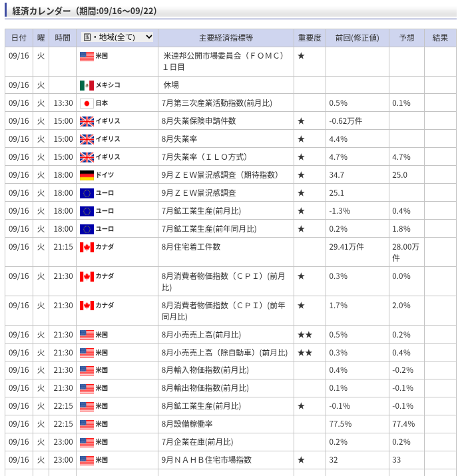Click double-star rating for 小売売上高（除自動車）
Screen dimensions: 460x476
(305, 353)
